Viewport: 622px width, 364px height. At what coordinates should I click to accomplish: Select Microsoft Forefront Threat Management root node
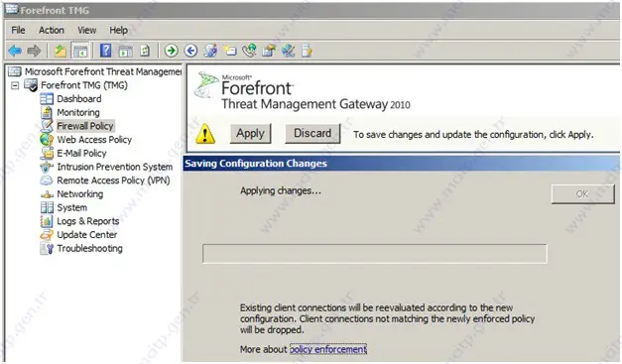[103, 71]
